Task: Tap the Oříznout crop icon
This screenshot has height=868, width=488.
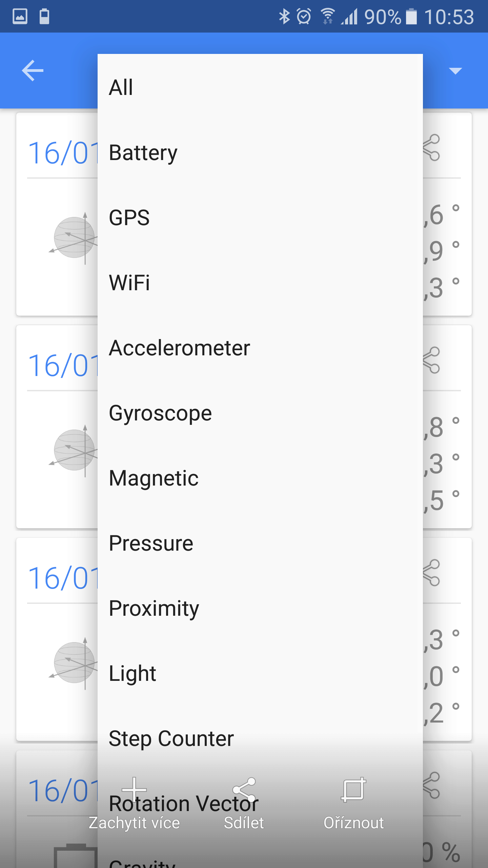Action: [353, 790]
